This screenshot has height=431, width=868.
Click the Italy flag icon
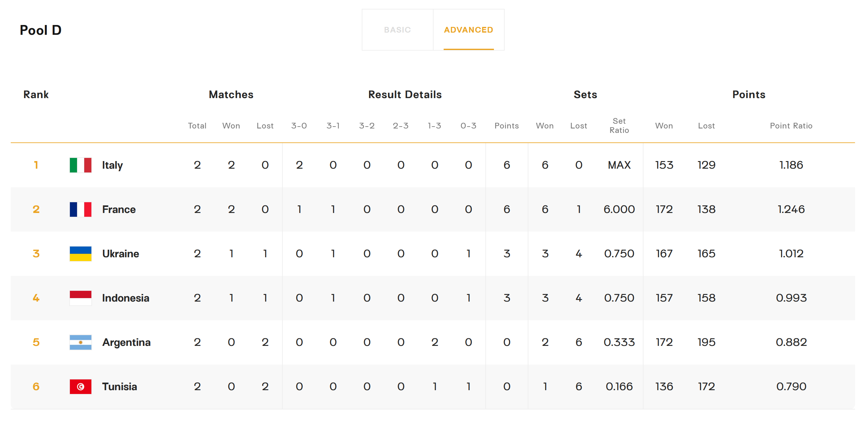(81, 165)
